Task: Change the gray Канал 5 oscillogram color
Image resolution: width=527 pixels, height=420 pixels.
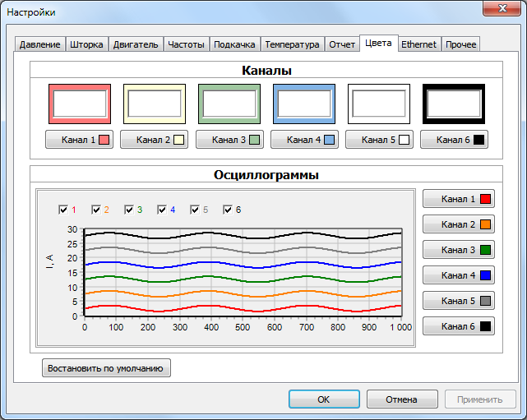Action: tap(459, 301)
